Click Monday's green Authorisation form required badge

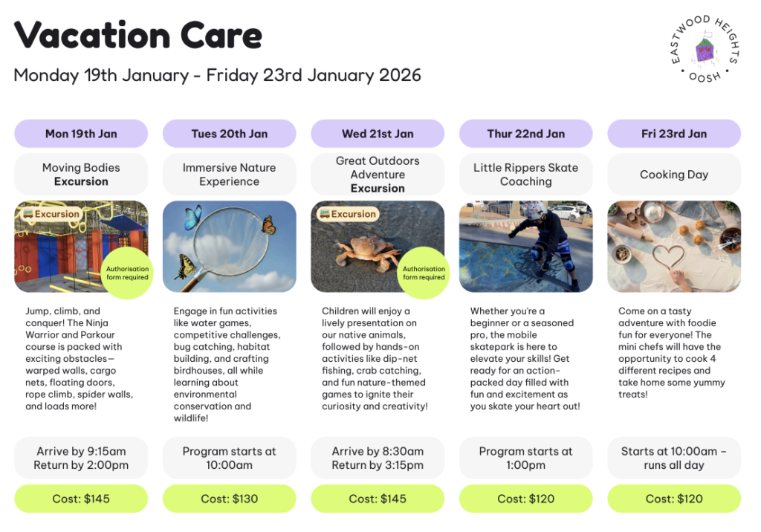(x=127, y=273)
